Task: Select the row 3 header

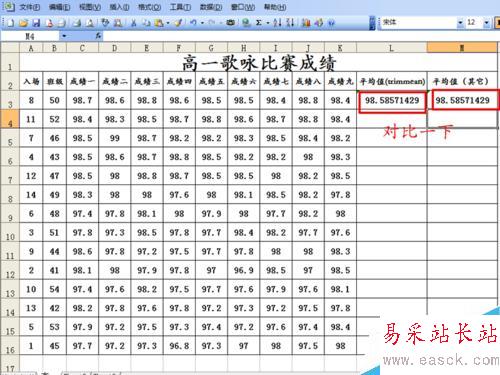Action: pos(10,101)
